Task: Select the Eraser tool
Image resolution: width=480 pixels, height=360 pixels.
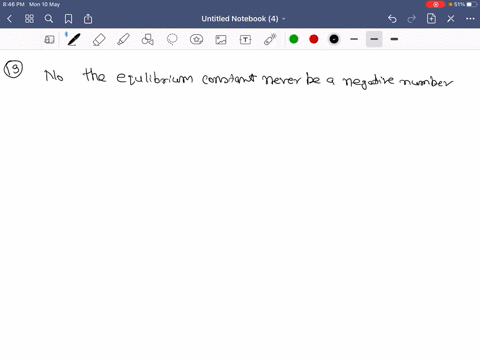Action: pos(99,40)
